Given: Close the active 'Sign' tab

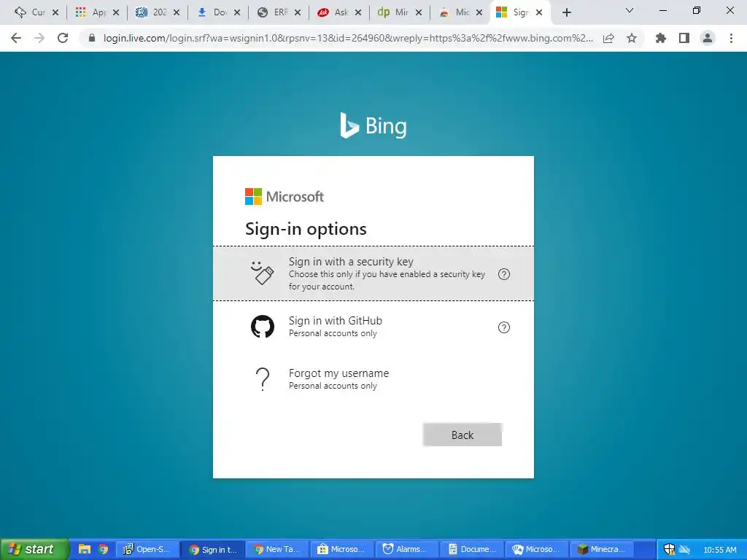Looking at the screenshot, I should point(539,12).
